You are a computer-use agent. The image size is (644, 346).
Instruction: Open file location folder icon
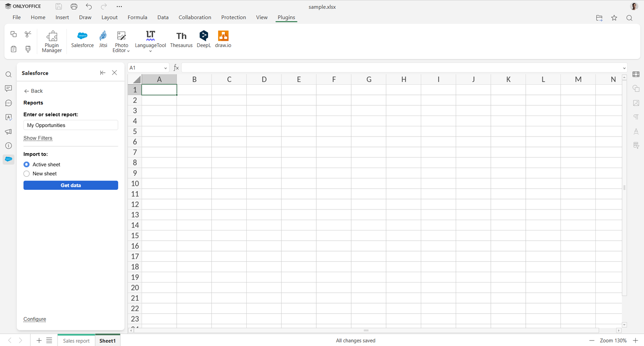[x=599, y=18]
